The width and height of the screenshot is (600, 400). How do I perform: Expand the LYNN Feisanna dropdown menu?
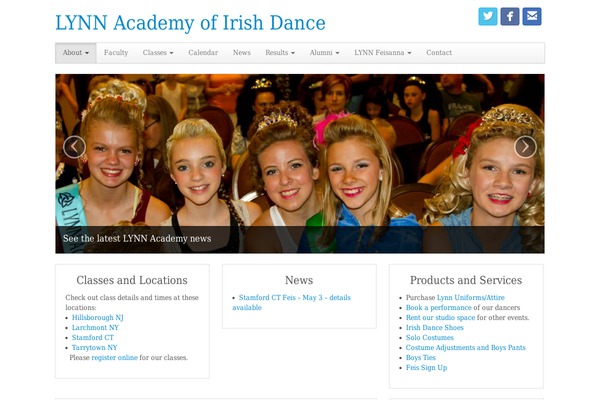(383, 53)
